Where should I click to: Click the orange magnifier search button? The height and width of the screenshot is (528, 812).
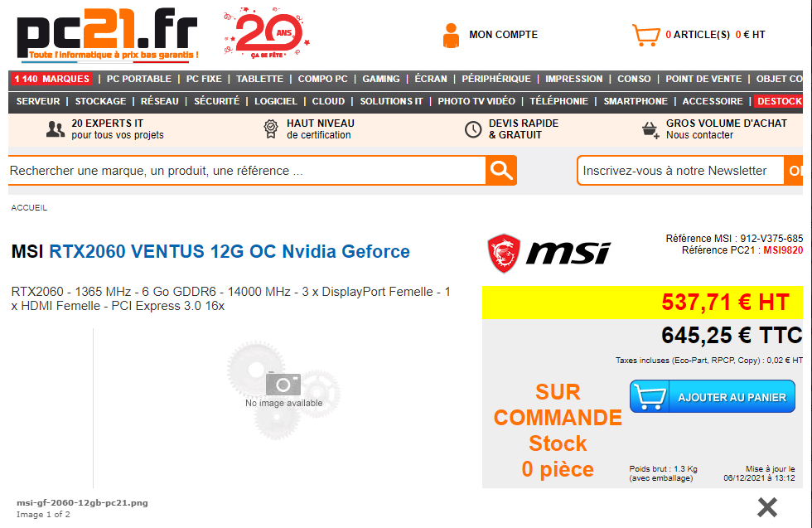tap(501, 170)
